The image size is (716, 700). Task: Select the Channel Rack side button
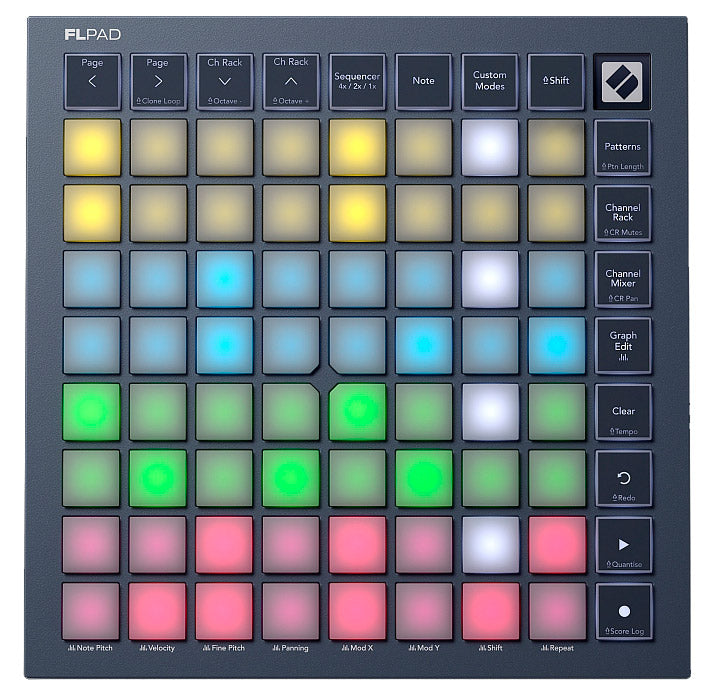[622, 213]
